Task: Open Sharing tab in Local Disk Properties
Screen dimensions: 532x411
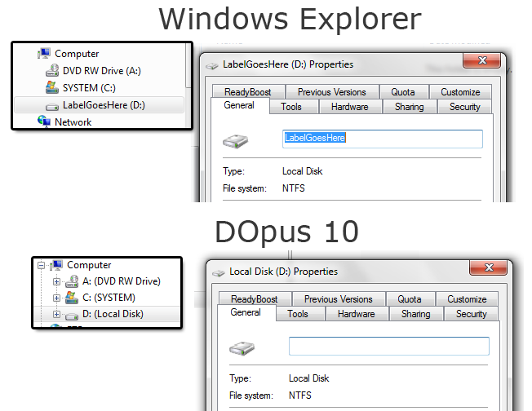Action: (x=415, y=314)
